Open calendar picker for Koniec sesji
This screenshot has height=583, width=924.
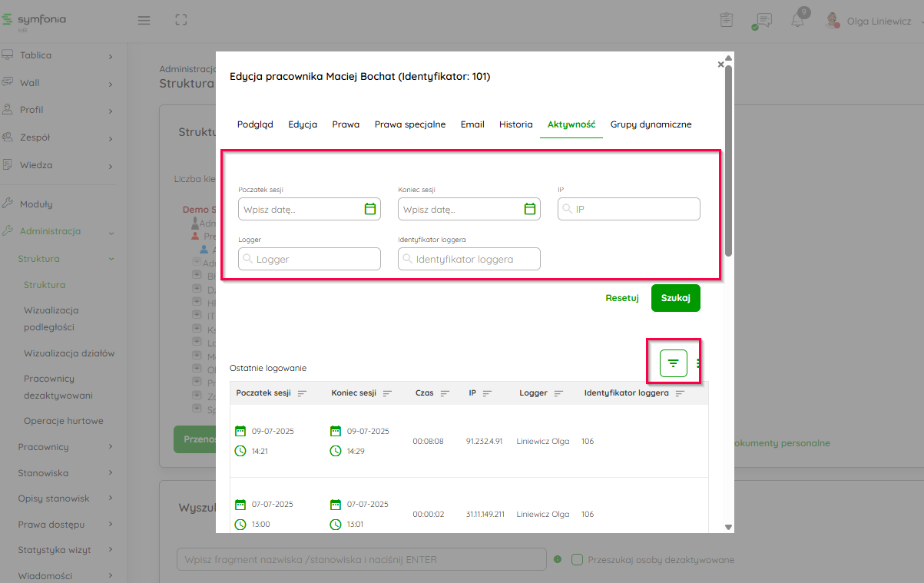pos(529,209)
